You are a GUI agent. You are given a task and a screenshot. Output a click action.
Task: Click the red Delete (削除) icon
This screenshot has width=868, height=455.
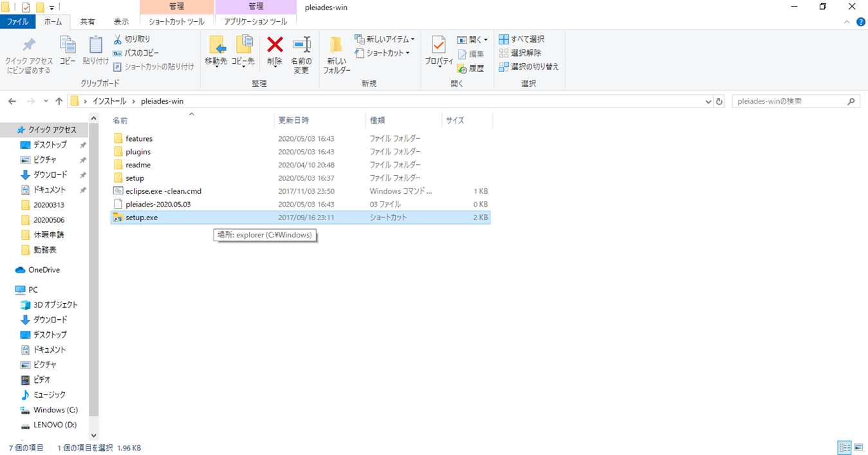click(275, 45)
